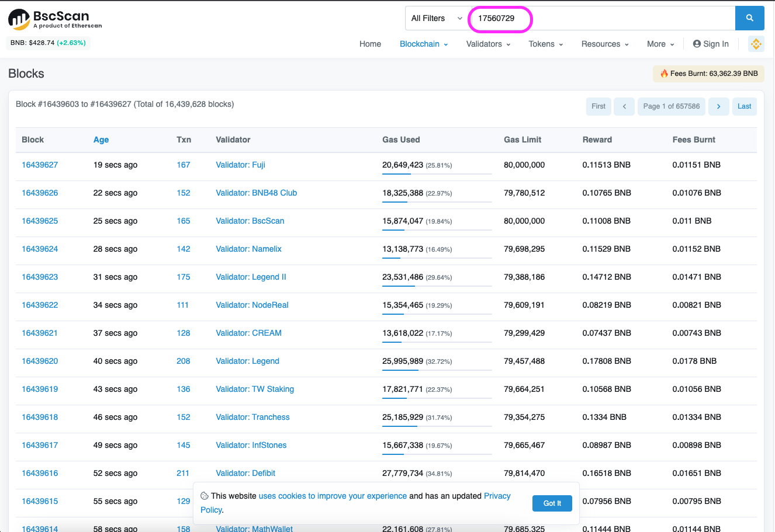Click reward value 0.17808 BNB
Image resolution: width=775 pixels, height=532 pixels.
pos(607,361)
